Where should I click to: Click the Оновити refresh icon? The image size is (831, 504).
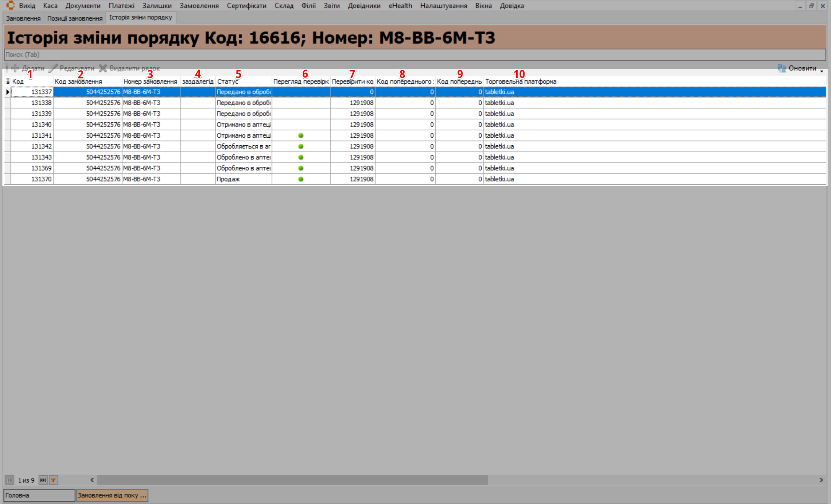(782, 68)
